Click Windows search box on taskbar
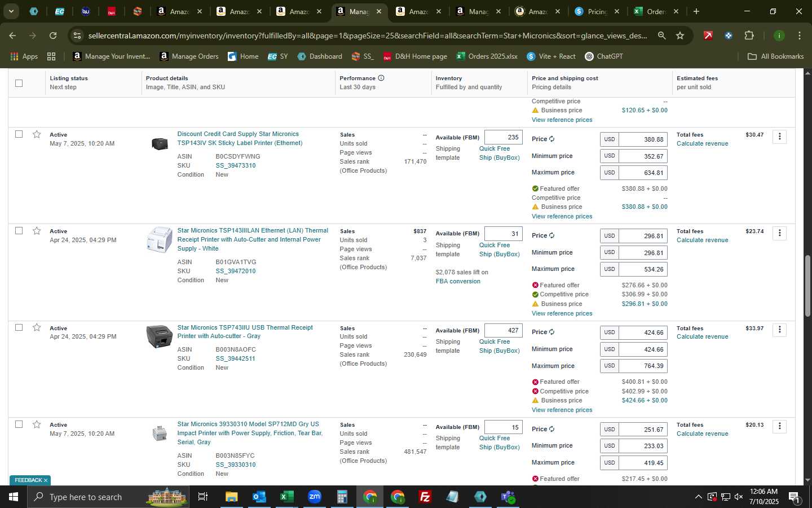The width and height of the screenshot is (812, 508). coord(107,497)
